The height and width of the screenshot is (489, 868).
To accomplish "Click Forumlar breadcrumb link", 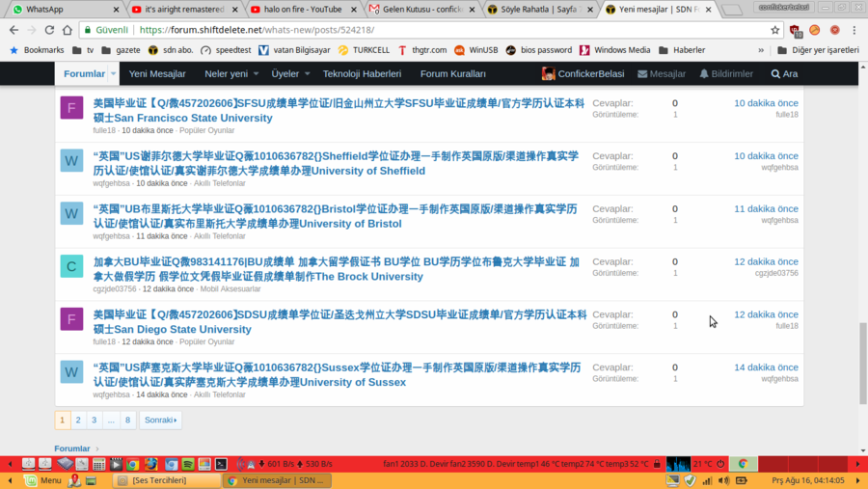I will click(x=72, y=448).
